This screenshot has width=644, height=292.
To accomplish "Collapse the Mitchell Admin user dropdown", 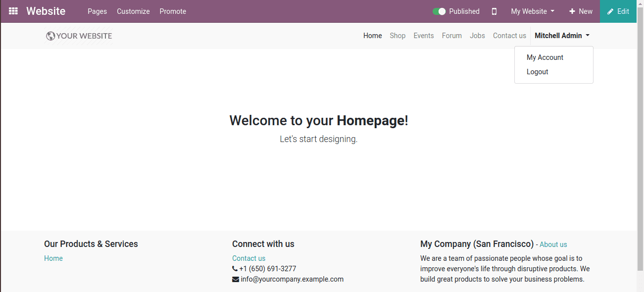I will coord(562,36).
